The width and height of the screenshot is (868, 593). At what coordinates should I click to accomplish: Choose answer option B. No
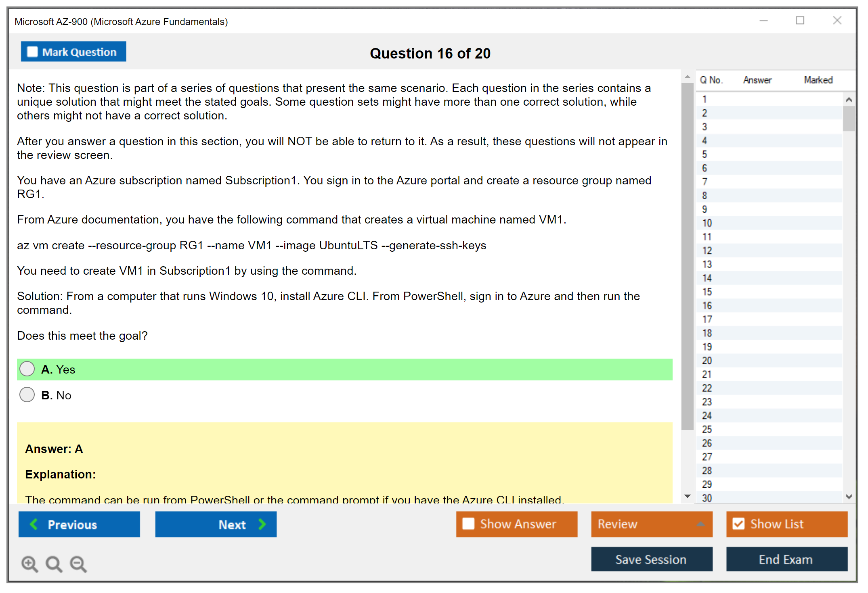tap(27, 395)
